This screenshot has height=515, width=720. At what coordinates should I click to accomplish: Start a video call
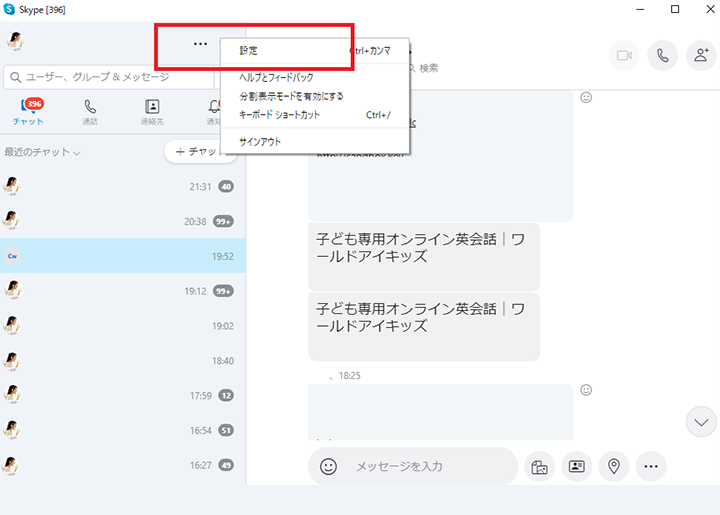626,56
